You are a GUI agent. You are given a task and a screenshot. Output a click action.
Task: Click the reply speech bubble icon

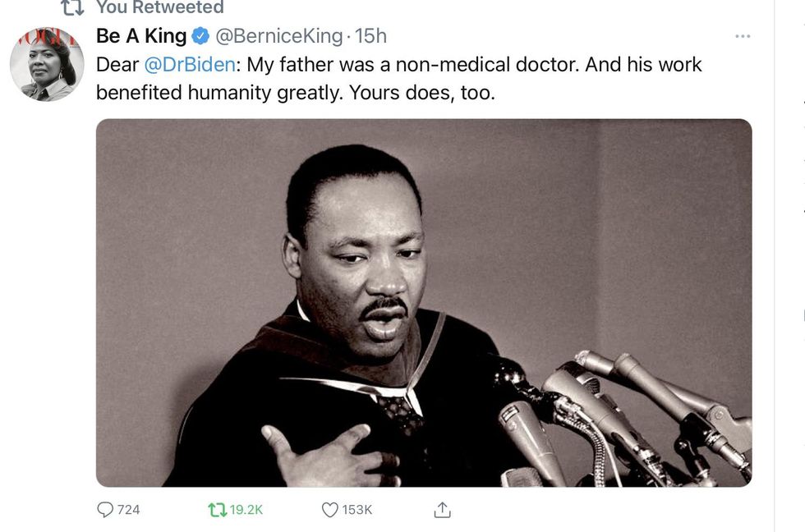(105, 510)
